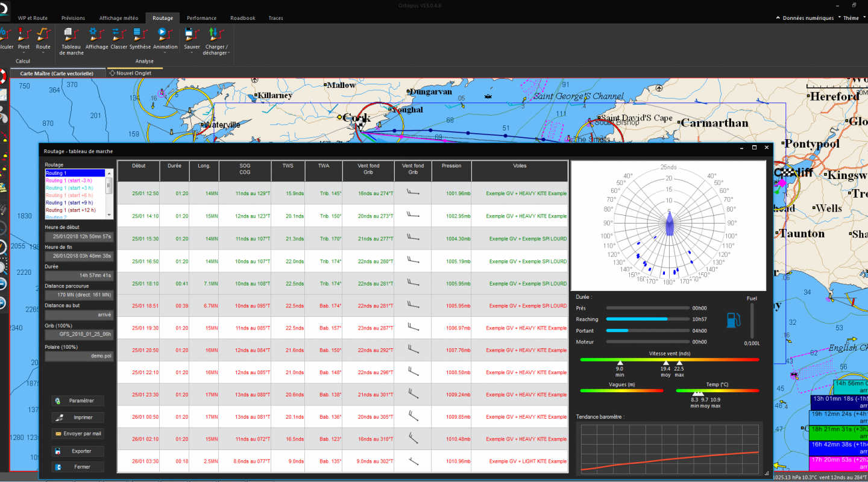Screen dimensions: 868x482
Task: Select the Classer routing sort icon
Action: pos(119,37)
